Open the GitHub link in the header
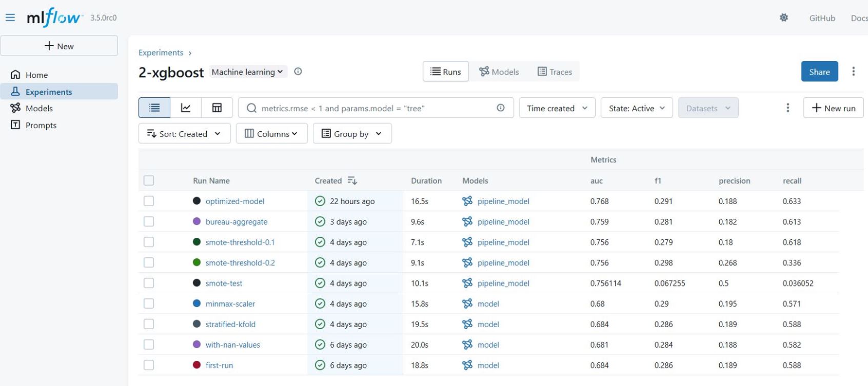Viewport: 868px width, 386px height. coord(822,18)
